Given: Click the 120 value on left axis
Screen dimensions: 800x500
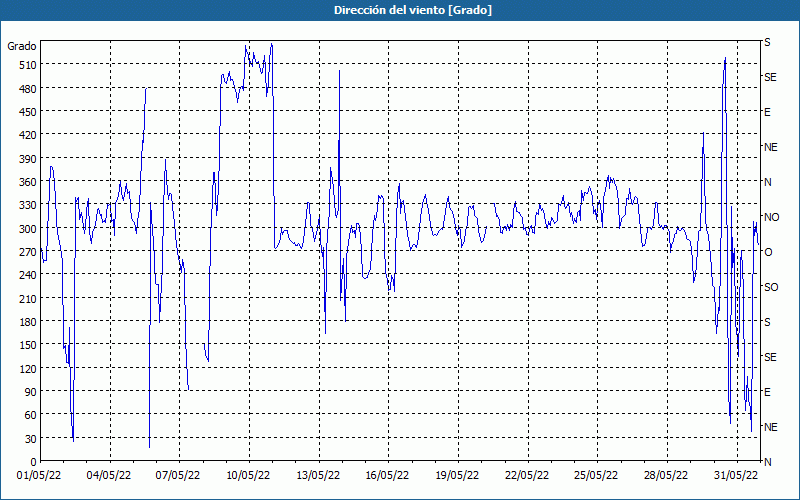Looking at the screenshot, I should point(27,368).
